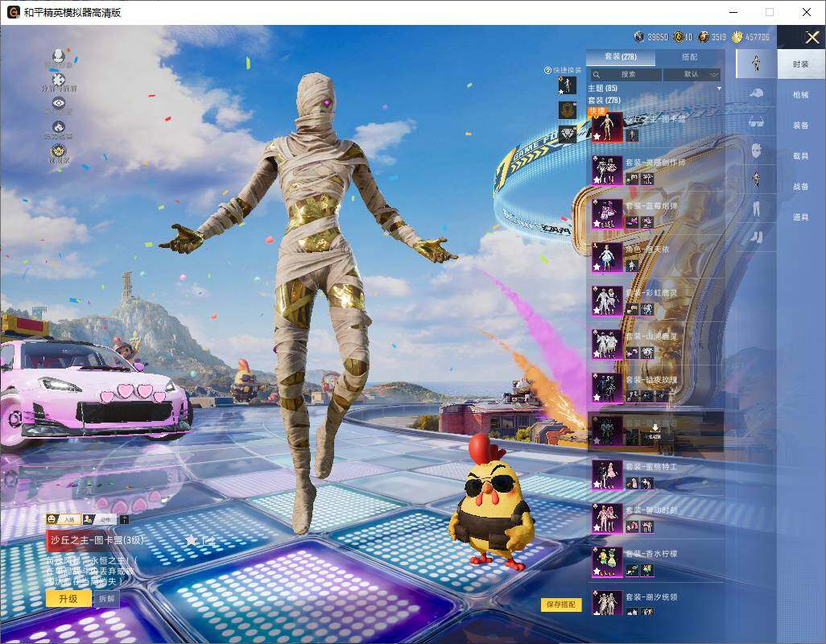Viewport: 826px width, 644px height.
Task: Click the 动作 action button
Action: click(100, 519)
